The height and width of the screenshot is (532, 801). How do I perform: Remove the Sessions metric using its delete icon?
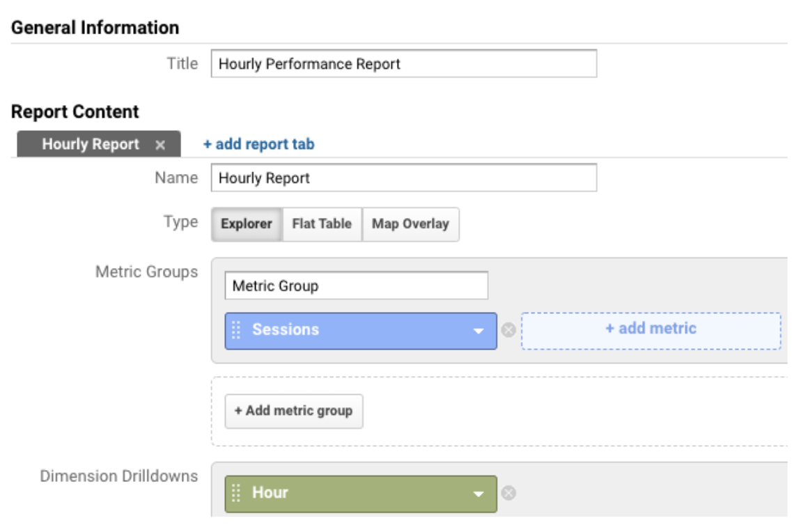(x=508, y=330)
